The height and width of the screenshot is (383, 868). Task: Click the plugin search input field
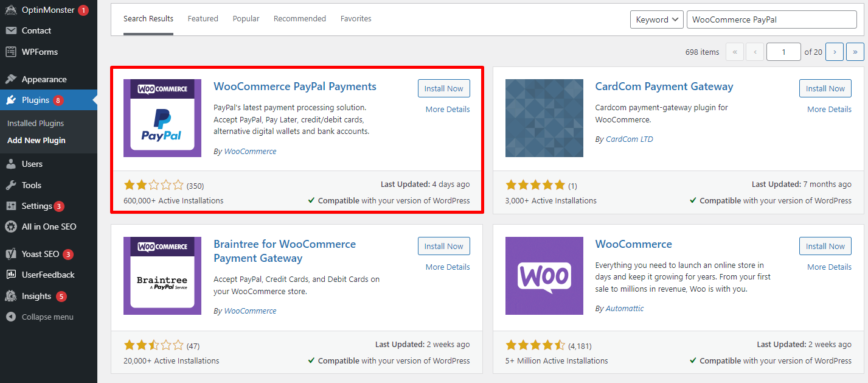point(772,19)
